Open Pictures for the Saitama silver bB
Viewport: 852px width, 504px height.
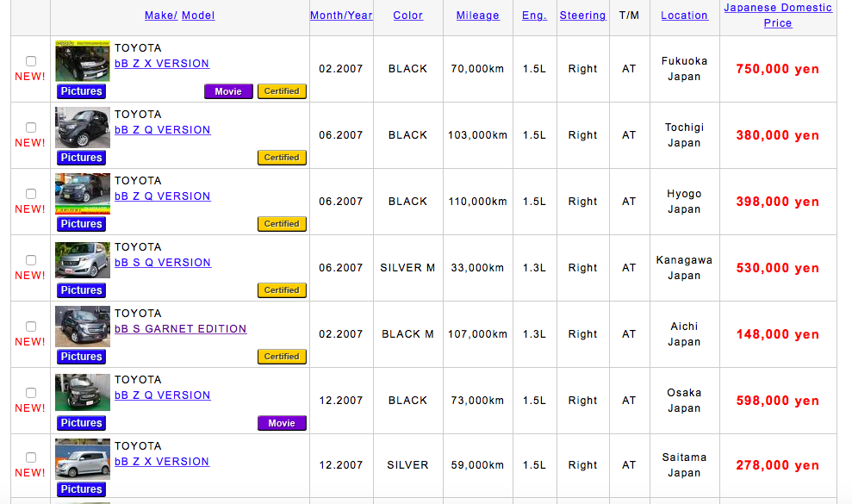point(82,489)
